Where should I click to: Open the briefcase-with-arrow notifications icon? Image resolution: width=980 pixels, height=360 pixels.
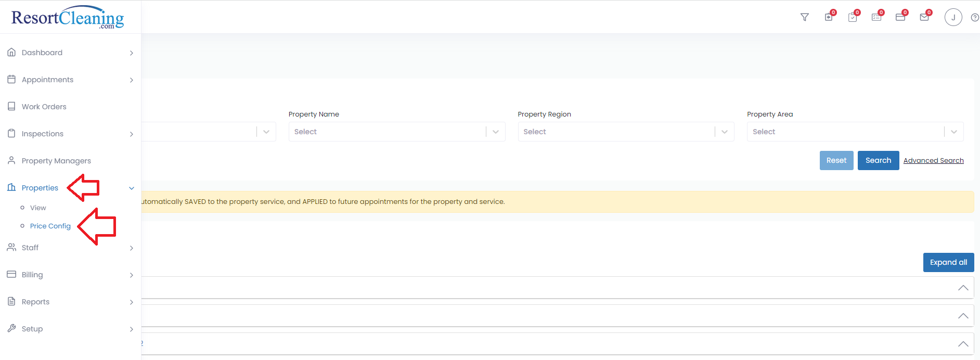click(x=829, y=17)
